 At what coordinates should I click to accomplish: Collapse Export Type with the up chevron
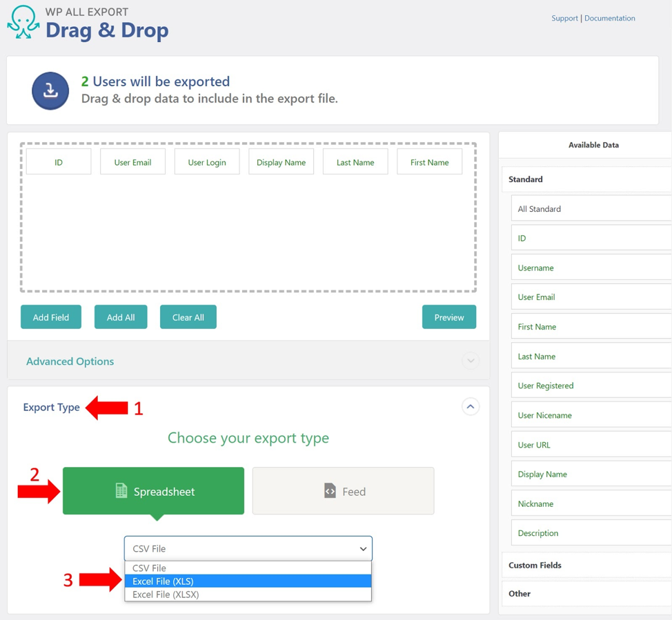pos(471,407)
